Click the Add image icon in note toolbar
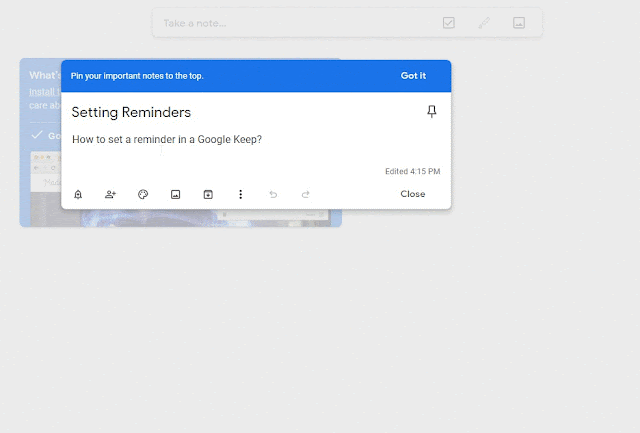 tap(176, 195)
